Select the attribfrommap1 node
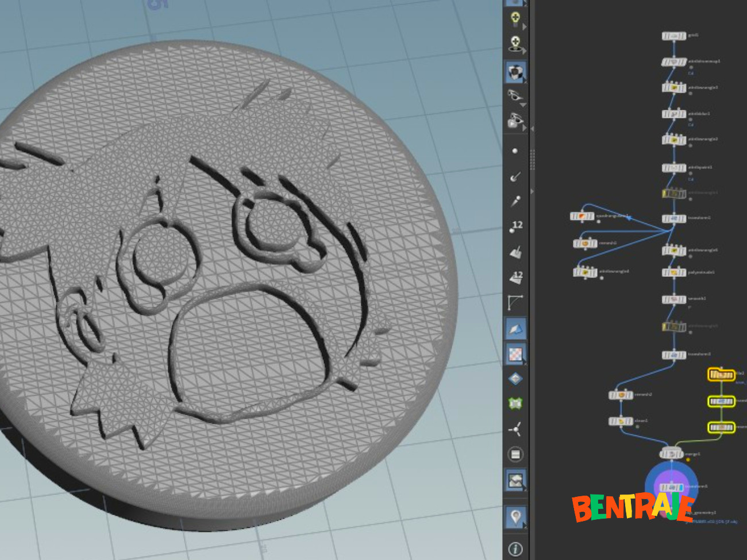747x560 pixels. 673,61
